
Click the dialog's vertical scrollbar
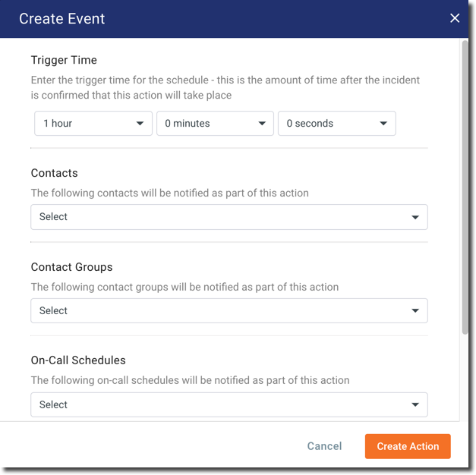(x=465, y=190)
